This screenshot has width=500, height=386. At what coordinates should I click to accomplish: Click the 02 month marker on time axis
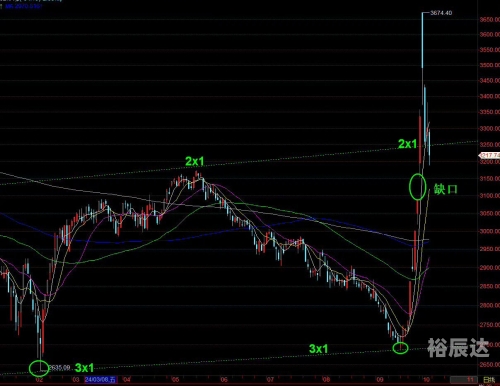click(39, 380)
